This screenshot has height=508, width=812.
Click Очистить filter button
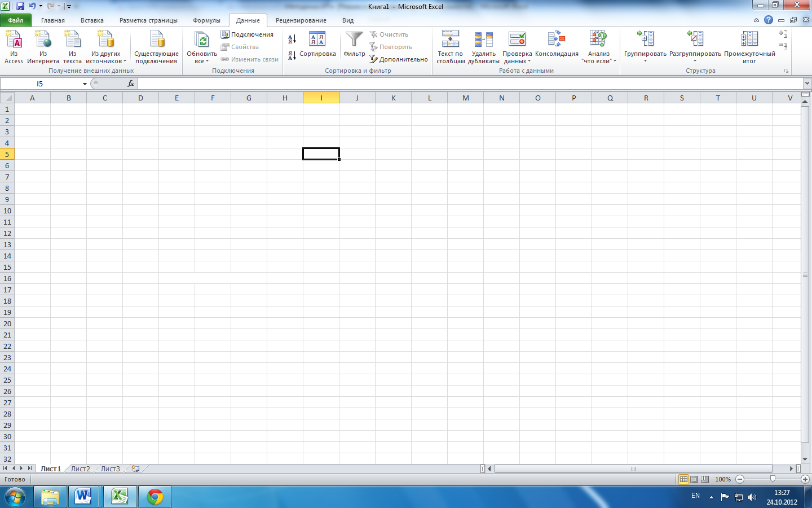pos(389,34)
